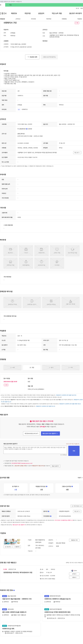Jump to the 기업정보 section tab

pos(80,19)
